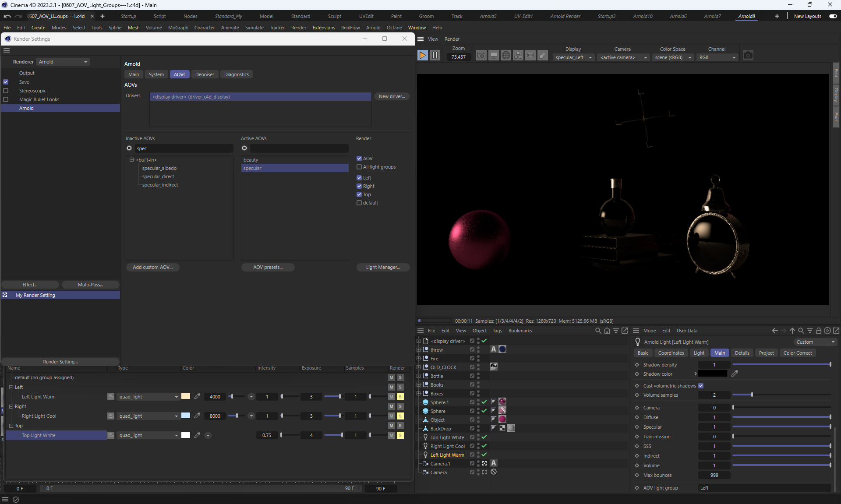Disable Cast volumetric shadows checkbox

pyautogui.click(x=701, y=386)
